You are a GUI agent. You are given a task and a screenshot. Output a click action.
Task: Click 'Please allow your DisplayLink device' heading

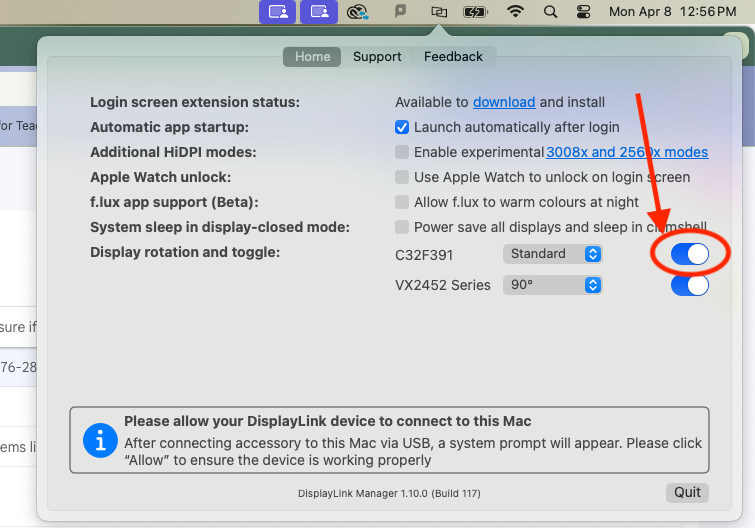(x=327, y=421)
